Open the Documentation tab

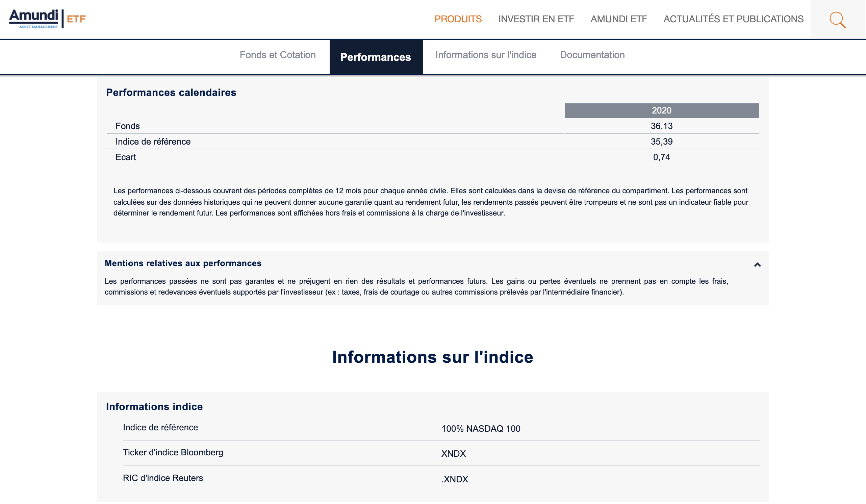tap(592, 55)
